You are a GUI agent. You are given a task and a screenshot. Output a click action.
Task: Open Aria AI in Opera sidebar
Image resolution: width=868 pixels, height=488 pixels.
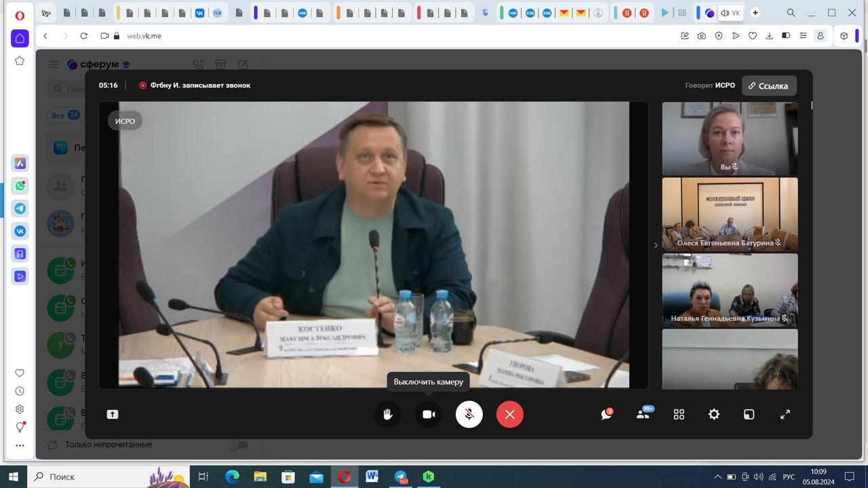(20, 163)
